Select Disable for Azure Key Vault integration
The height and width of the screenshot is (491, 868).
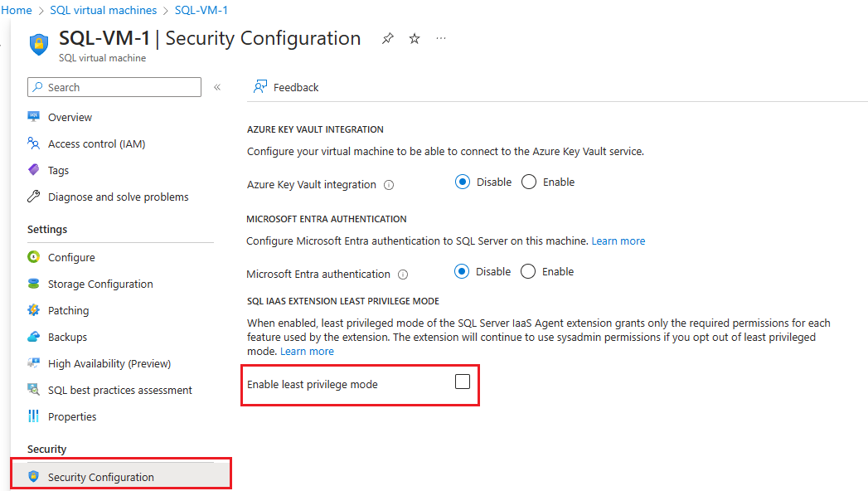pyautogui.click(x=463, y=182)
